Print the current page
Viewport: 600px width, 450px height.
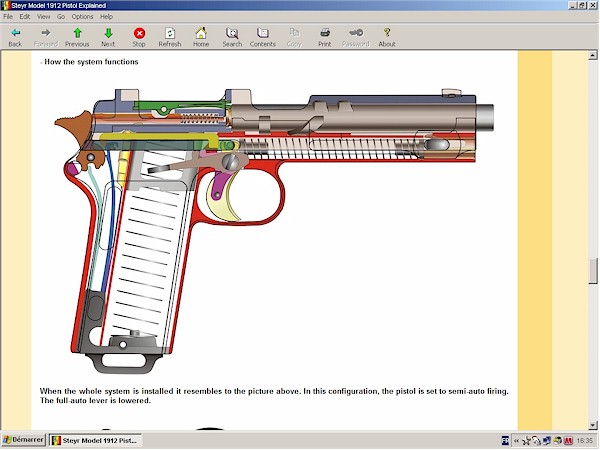(x=325, y=37)
